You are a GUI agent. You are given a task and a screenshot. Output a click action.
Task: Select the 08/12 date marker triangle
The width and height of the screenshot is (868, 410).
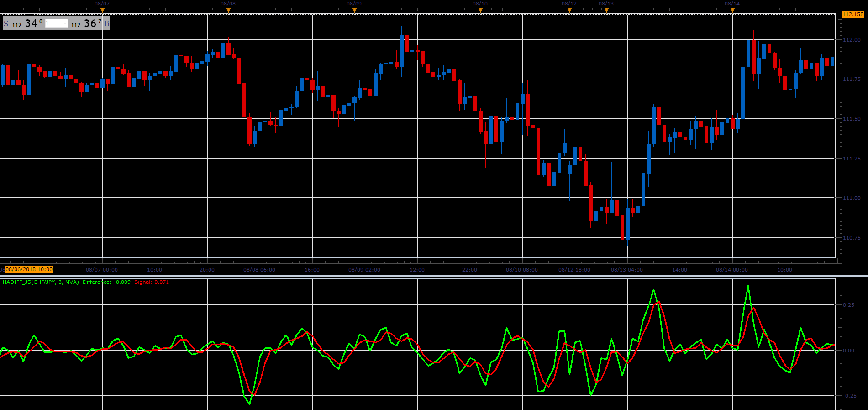tap(569, 10)
